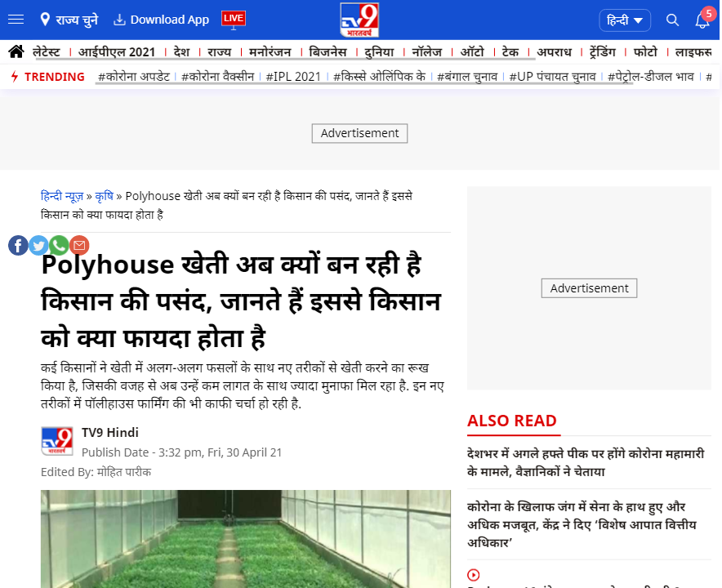Open the notifications bell with 5 alerts
The width and height of the screenshot is (722, 588).
[701, 20]
